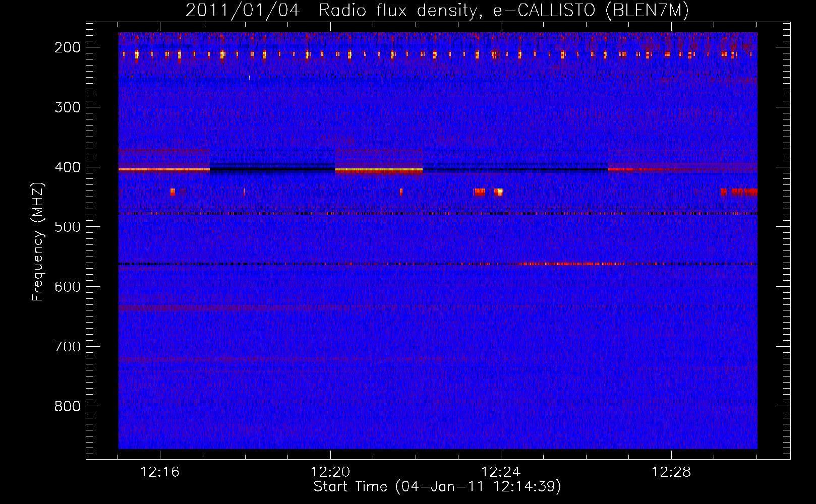
Task: Click the 300 frequency axis label
Action: (68, 107)
